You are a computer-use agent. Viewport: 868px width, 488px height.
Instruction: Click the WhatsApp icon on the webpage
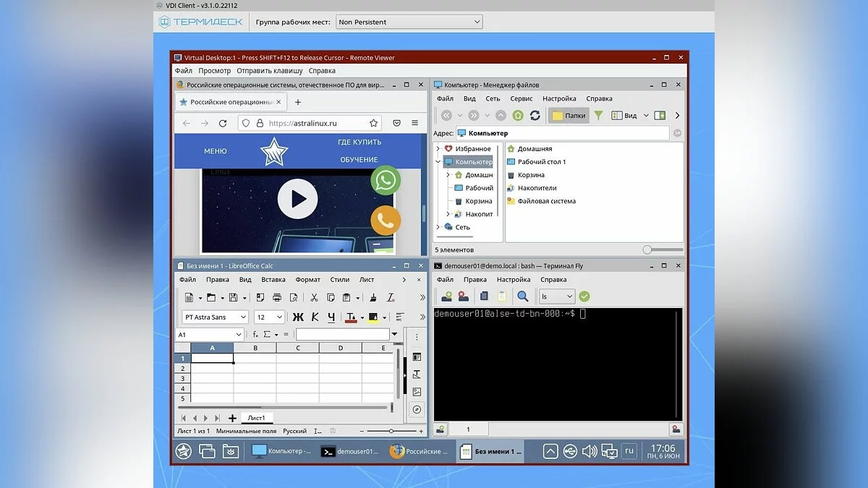(x=385, y=180)
